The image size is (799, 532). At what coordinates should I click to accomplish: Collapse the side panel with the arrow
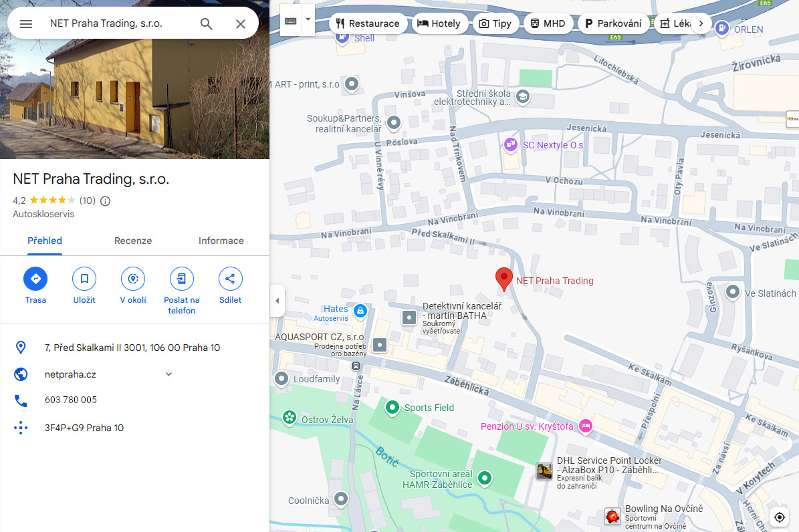277,301
